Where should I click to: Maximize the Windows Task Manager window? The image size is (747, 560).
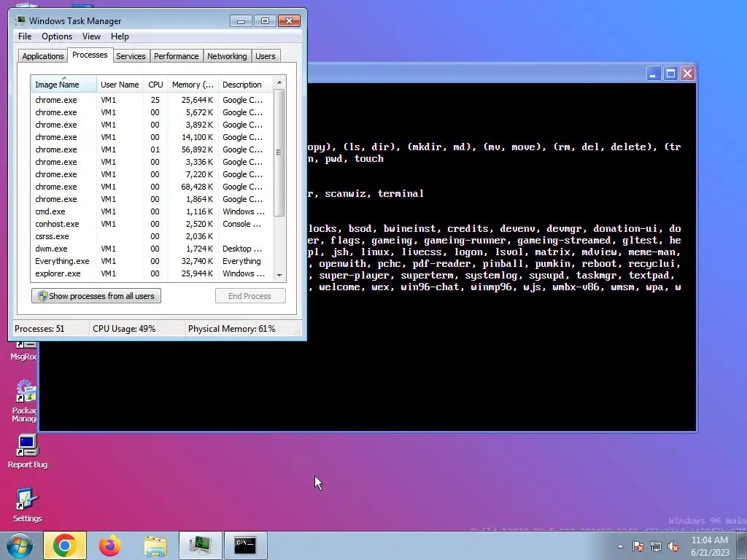click(x=265, y=21)
